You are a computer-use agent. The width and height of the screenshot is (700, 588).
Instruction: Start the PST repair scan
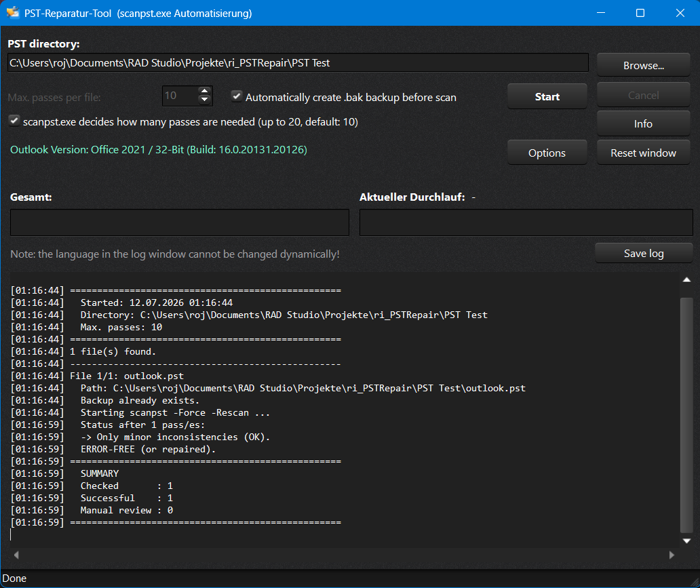point(547,96)
